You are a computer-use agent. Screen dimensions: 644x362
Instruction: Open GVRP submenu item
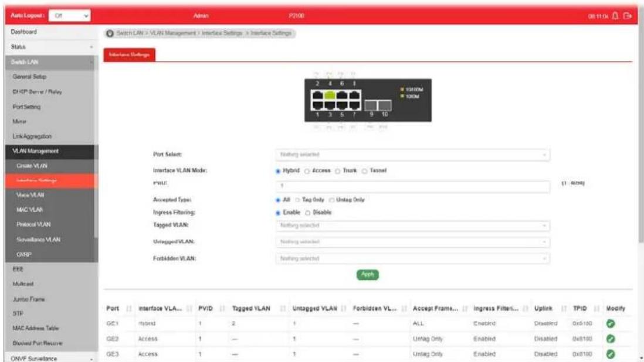(24, 255)
